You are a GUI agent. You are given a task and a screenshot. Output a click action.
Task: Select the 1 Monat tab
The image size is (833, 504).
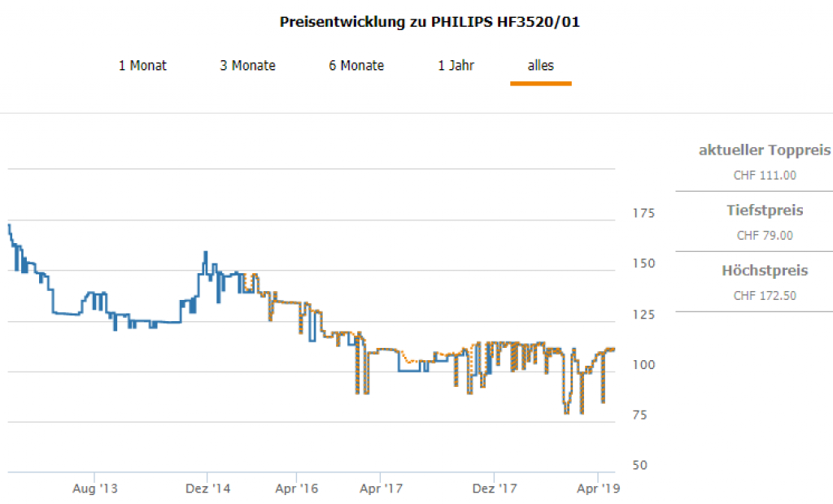coord(142,66)
